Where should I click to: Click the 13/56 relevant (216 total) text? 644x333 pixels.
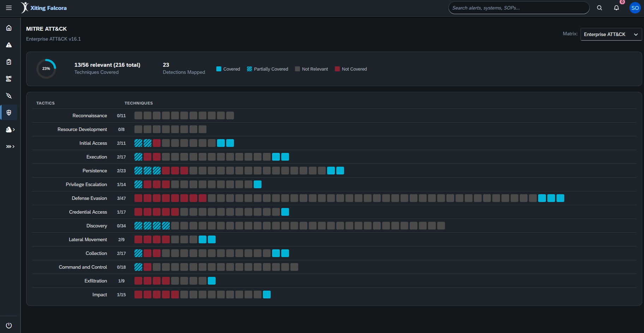(107, 65)
